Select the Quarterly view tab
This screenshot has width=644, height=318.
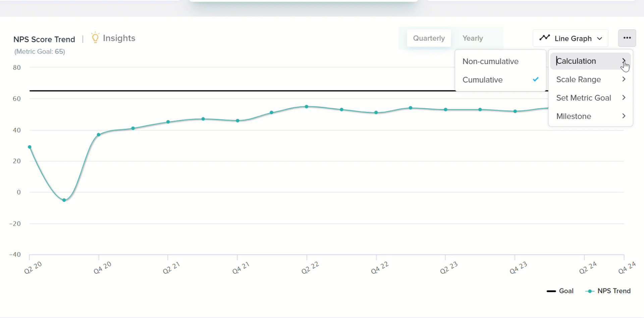(429, 38)
